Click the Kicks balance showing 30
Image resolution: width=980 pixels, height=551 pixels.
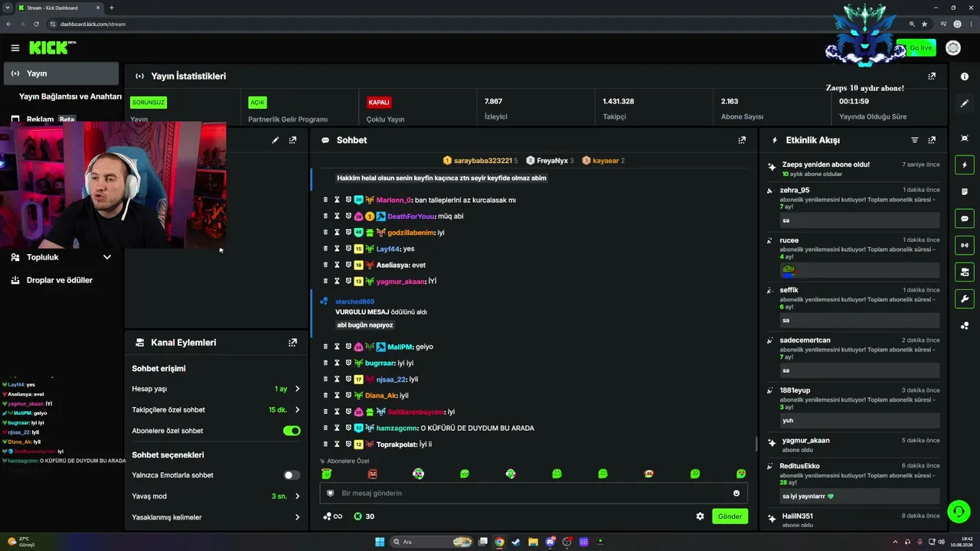(x=364, y=517)
